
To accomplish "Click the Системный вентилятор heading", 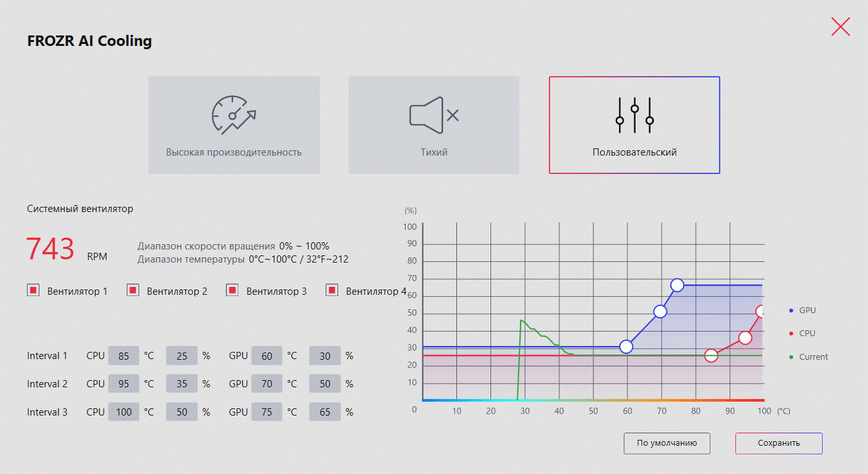I will click(80, 209).
